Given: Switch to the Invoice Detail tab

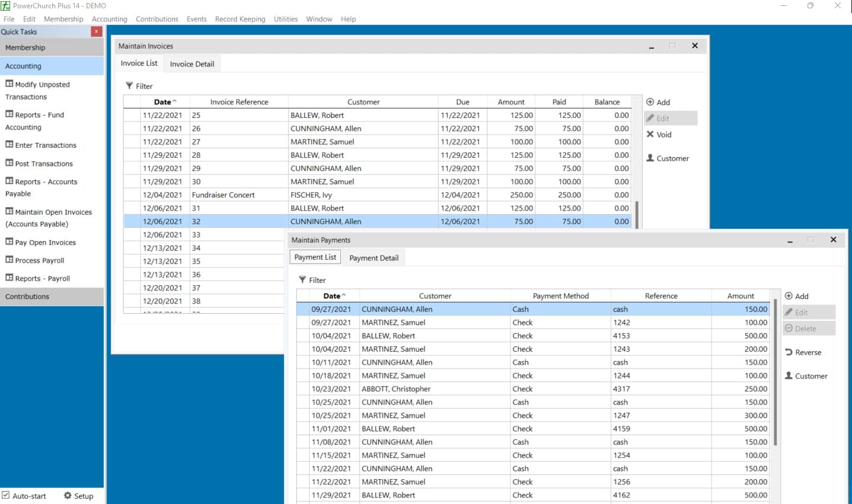Looking at the screenshot, I should coord(192,64).
